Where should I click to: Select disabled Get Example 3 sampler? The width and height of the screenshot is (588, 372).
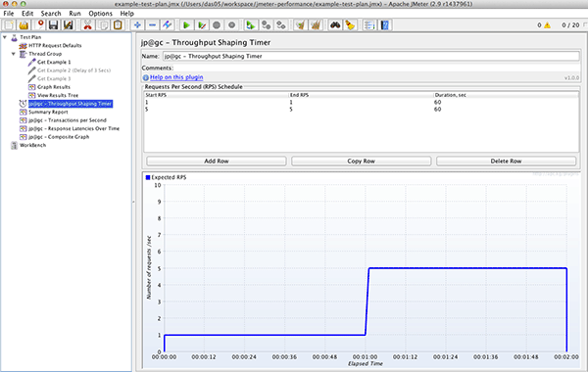54,78
